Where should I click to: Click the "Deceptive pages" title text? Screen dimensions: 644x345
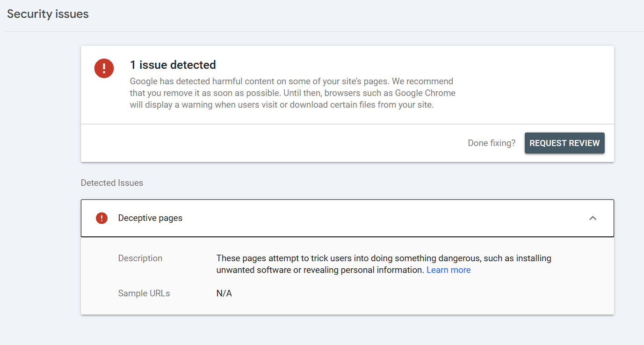pyautogui.click(x=150, y=218)
